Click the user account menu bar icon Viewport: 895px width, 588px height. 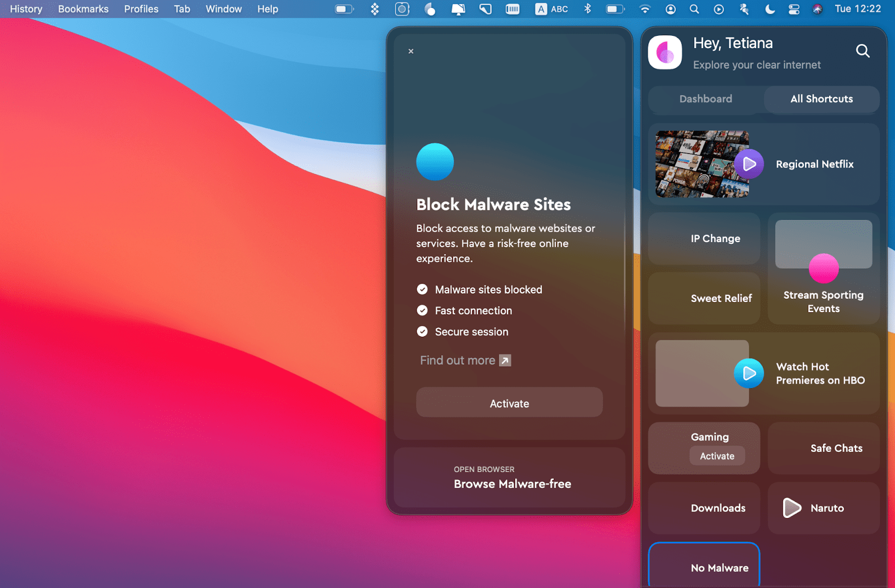click(x=670, y=9)
